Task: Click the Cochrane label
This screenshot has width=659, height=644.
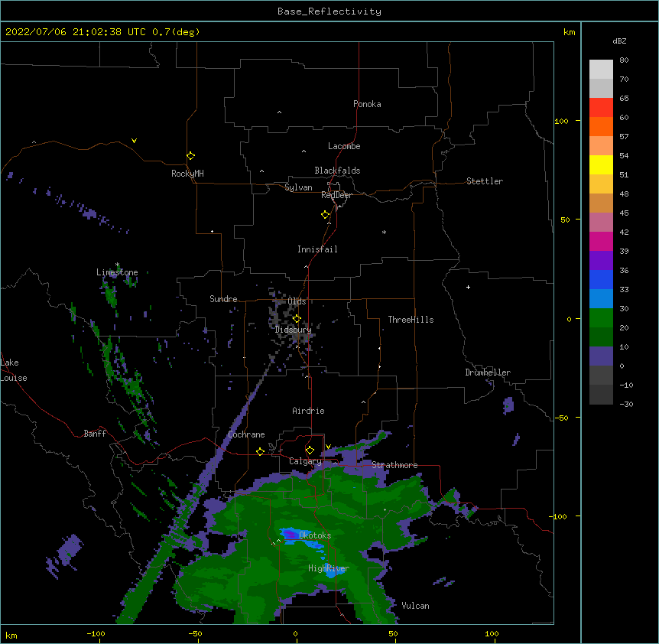Action: (x=246, y=434)
